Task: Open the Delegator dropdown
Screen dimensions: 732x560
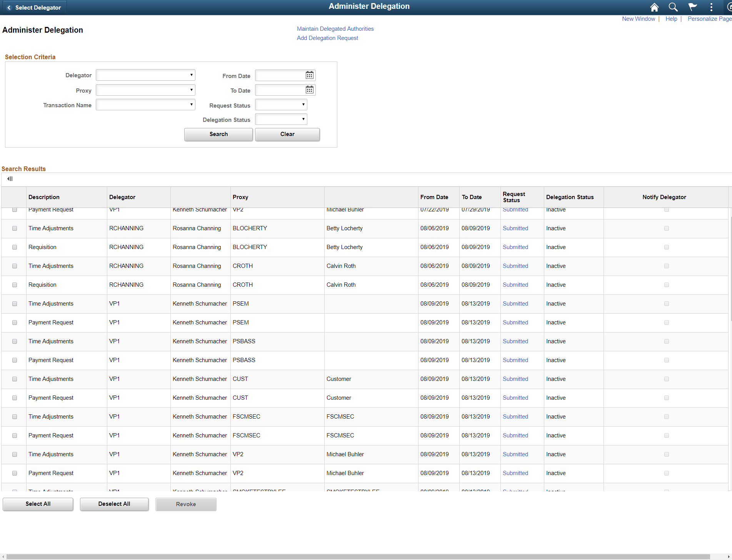Action: coord(145,75)
